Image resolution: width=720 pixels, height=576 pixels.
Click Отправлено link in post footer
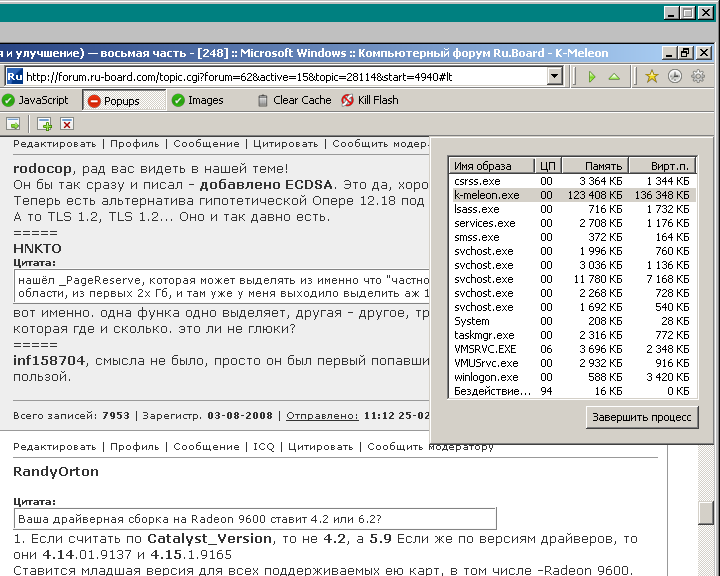coord(322,416)
